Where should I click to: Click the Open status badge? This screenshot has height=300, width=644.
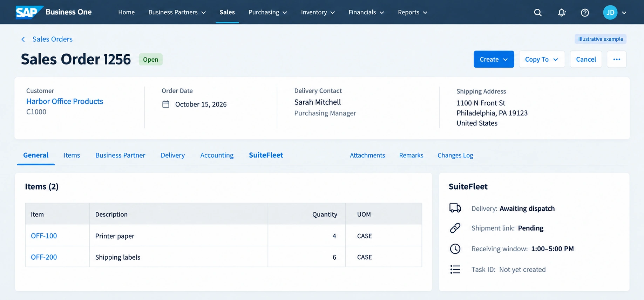[x=150, y=60]
